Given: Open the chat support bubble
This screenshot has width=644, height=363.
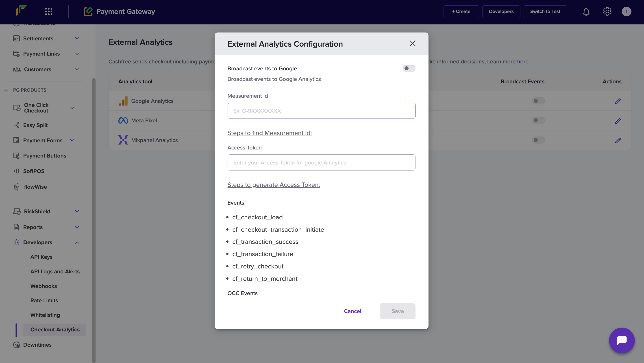Looking at the screenshot, I should pos(622,340).
